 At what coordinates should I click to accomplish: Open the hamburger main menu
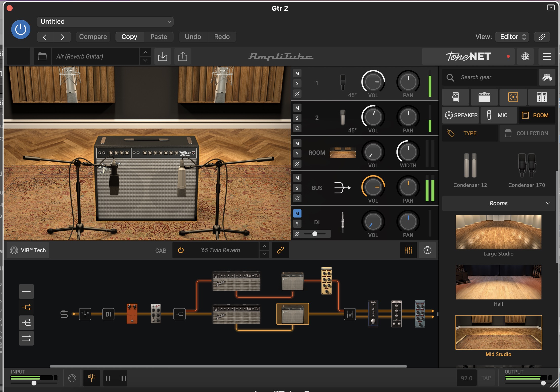click(547, 56)
